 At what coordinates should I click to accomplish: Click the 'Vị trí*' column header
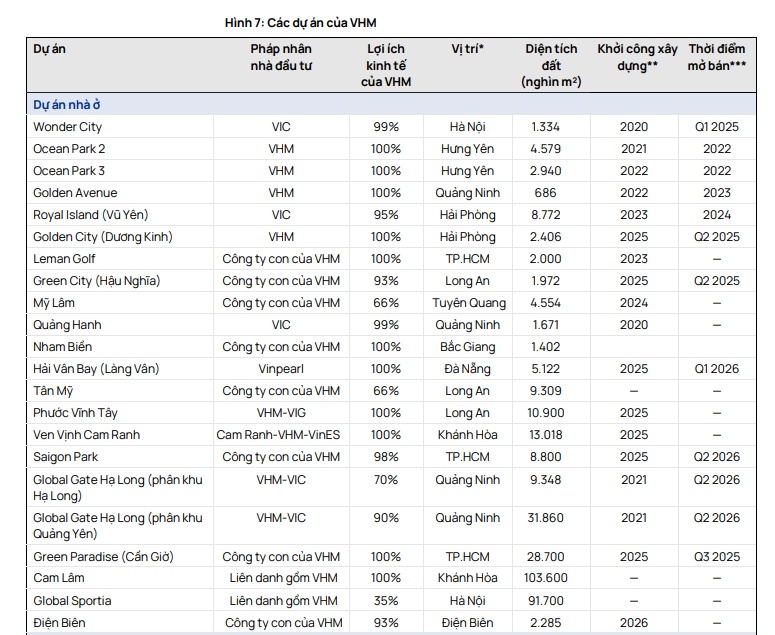(x=467, y=49)
